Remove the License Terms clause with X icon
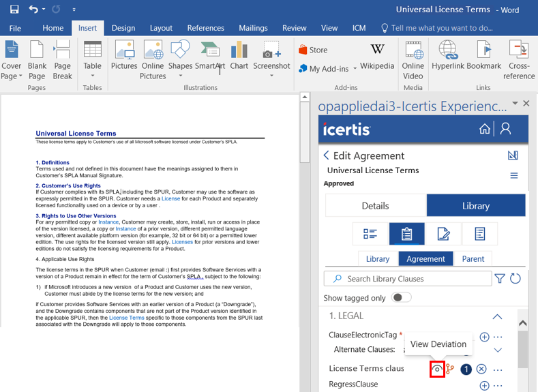 (x=481, y=370)
